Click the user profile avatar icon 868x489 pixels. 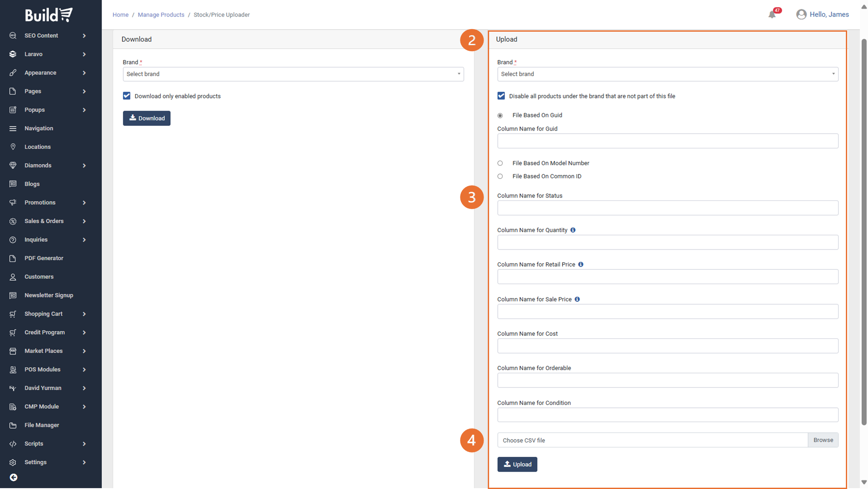(801, 14)
